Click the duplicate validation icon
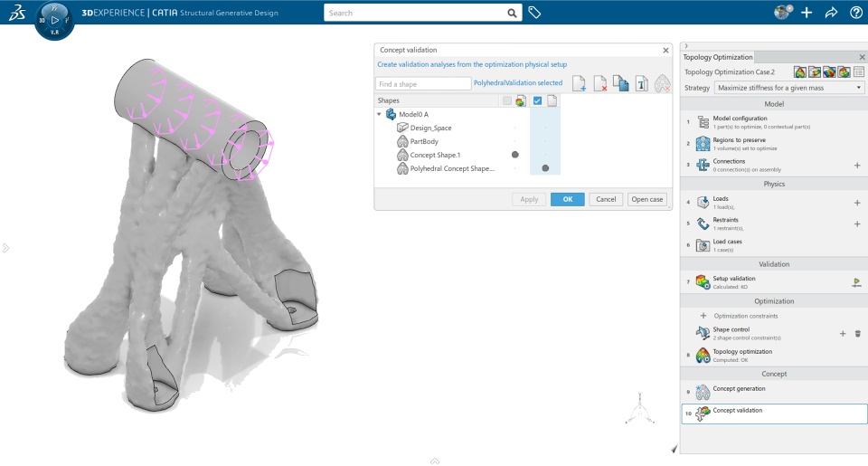868x466 pixels. click(620, 83)
